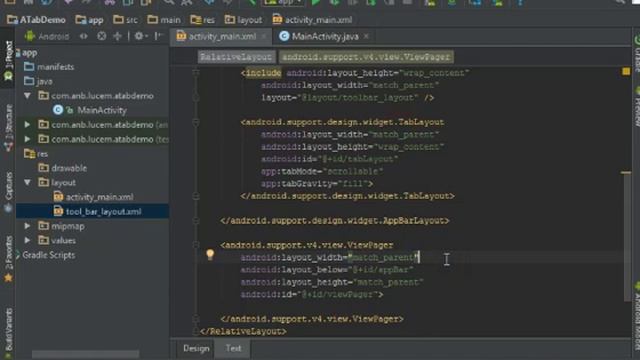Collapse the layout folder
640x360 pixels.
tap(27, 182)
